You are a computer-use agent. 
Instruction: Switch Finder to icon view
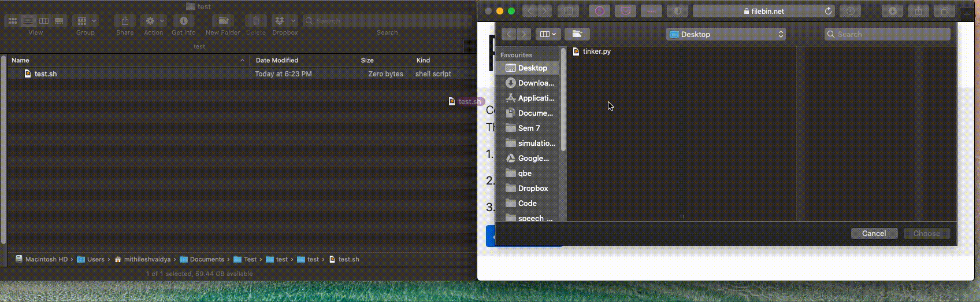pyautogui.click(x=12, y=21)
